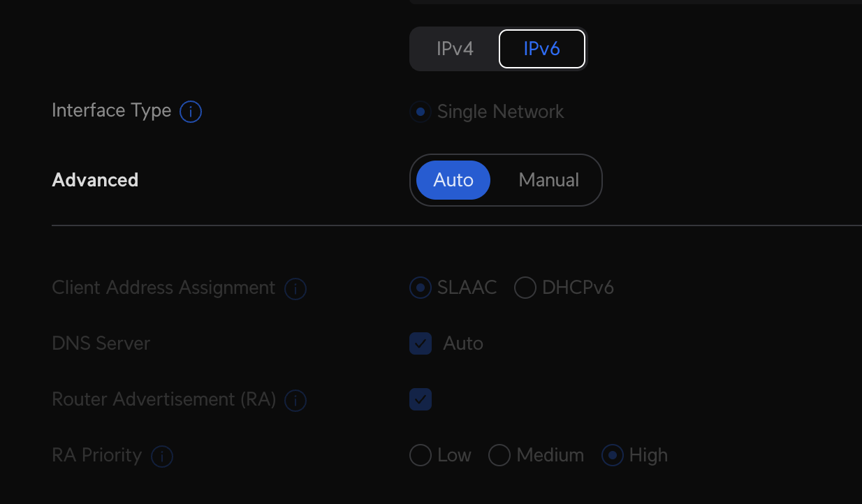Switch to the IPv4 tab
Viewport: 862px width, 504px height.
(x=454, y=48)
